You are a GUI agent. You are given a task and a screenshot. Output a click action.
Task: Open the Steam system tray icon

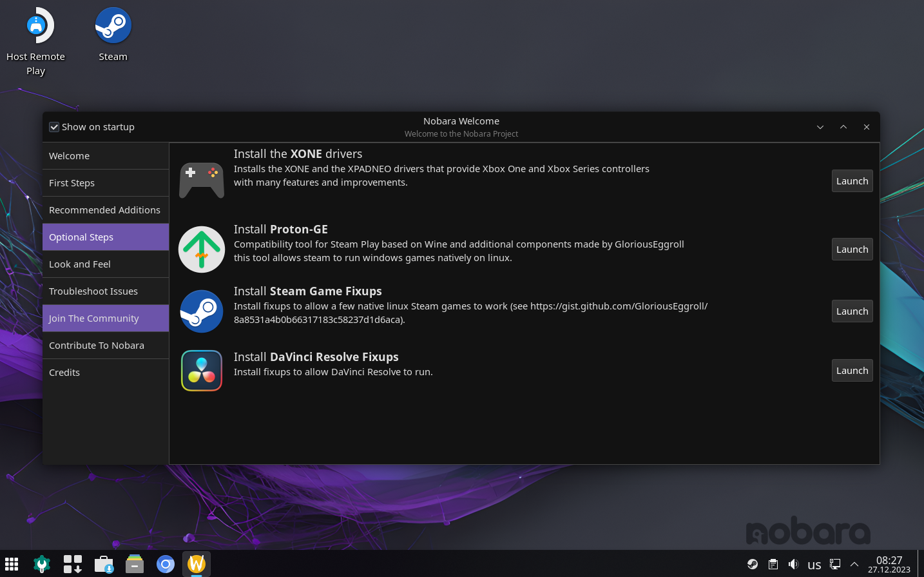point(753,564)
